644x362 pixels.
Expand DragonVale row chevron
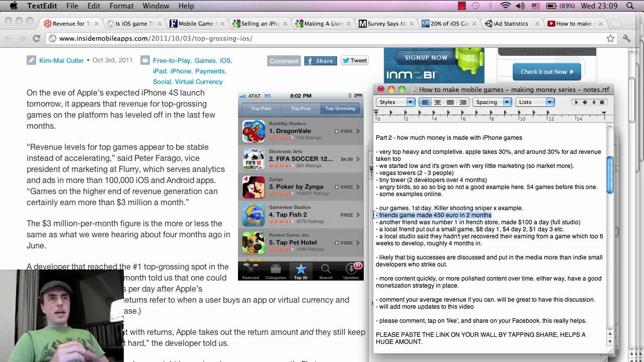(x=358, y=131)
